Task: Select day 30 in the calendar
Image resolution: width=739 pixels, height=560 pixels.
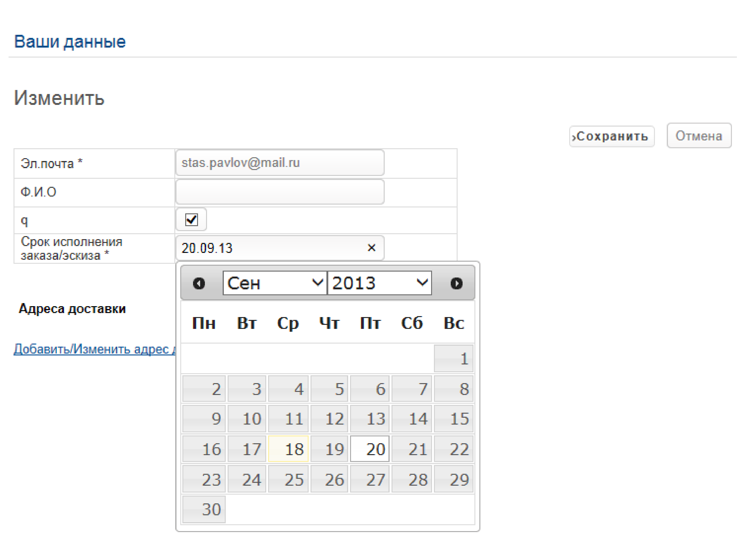Action: point(204,509)
